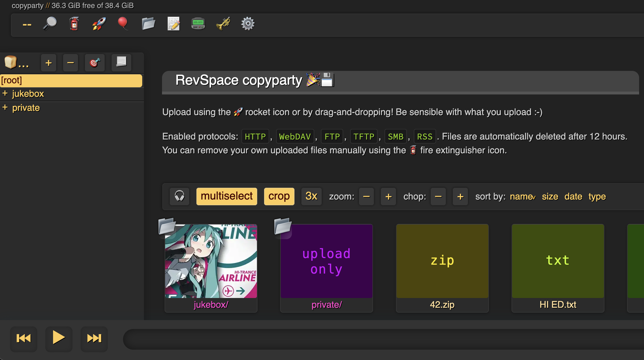Sort files by date
Viewport: 644px width, 360px height.
pyautogui.click(x=573, y=197)
